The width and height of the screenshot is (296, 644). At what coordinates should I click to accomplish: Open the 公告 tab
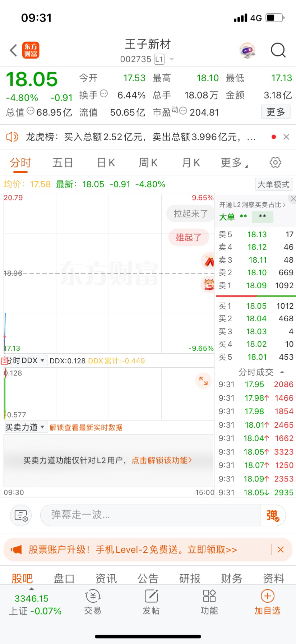pos(148,578)
